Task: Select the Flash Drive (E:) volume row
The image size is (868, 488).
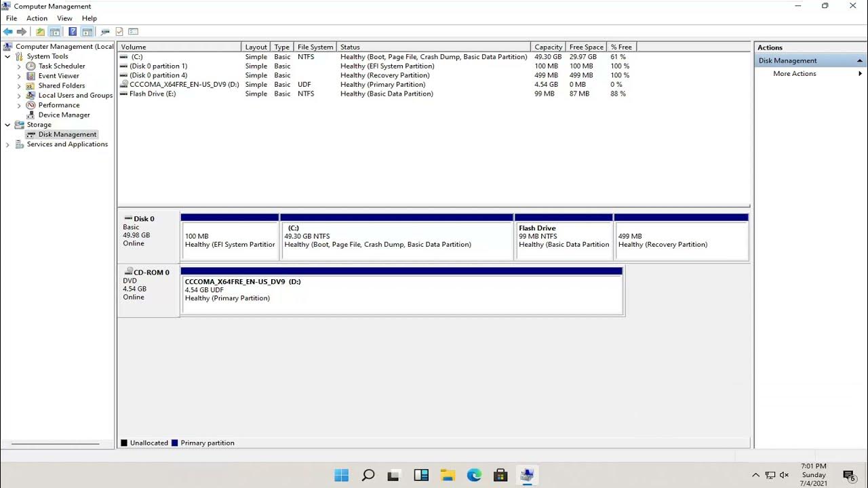Action: pyautogui.click(x=434, y=94)
